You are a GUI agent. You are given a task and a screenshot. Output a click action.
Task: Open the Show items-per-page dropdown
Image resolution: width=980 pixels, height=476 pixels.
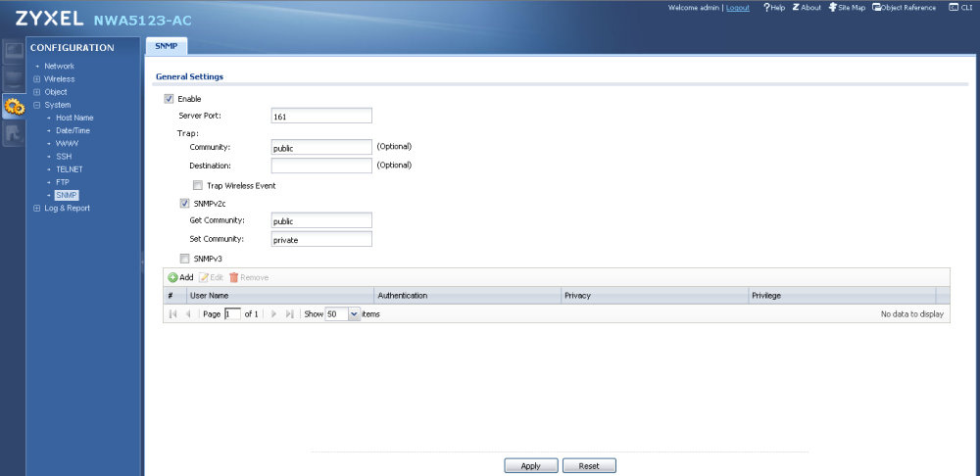(355, 314)
